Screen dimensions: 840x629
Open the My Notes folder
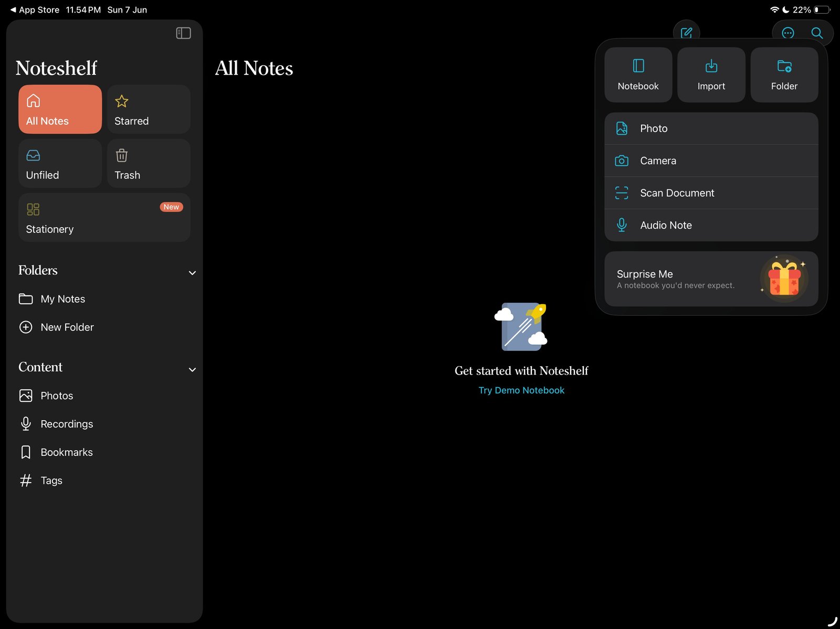click(x=104, y=299)
